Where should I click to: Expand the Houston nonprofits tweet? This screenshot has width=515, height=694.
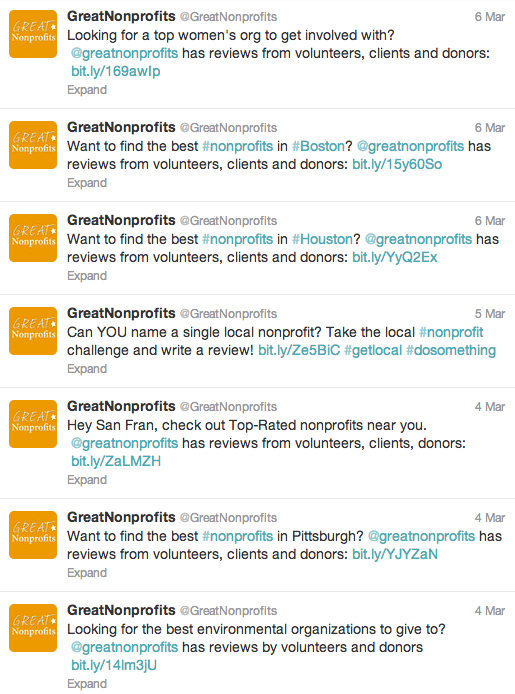87,276
